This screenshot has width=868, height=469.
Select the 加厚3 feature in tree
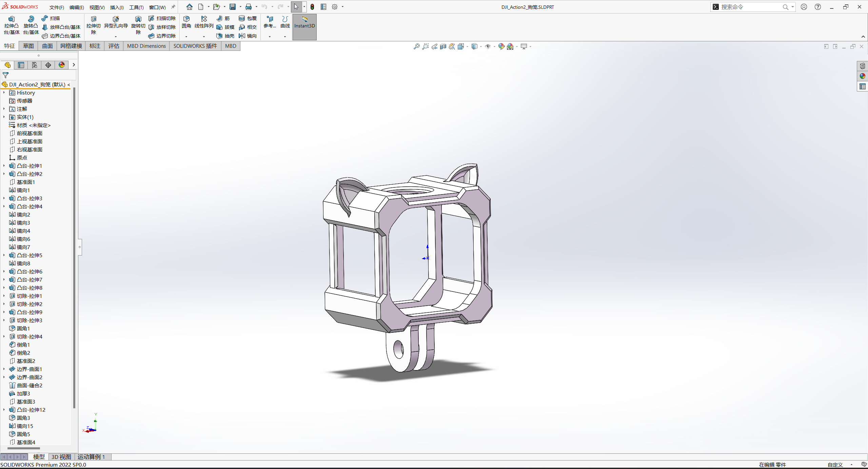click(20, 393)
